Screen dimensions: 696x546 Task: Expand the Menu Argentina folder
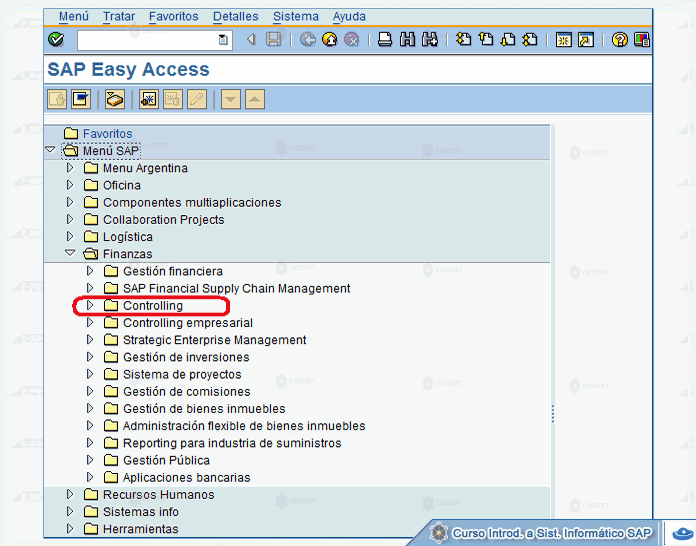[70, 168]
